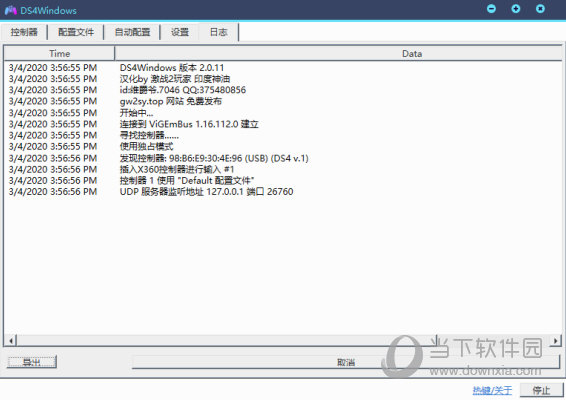Click the timestamp of the 'UDP' log row
The width and height of the screenshot is (566, 400).
click(x=53, y=192)
